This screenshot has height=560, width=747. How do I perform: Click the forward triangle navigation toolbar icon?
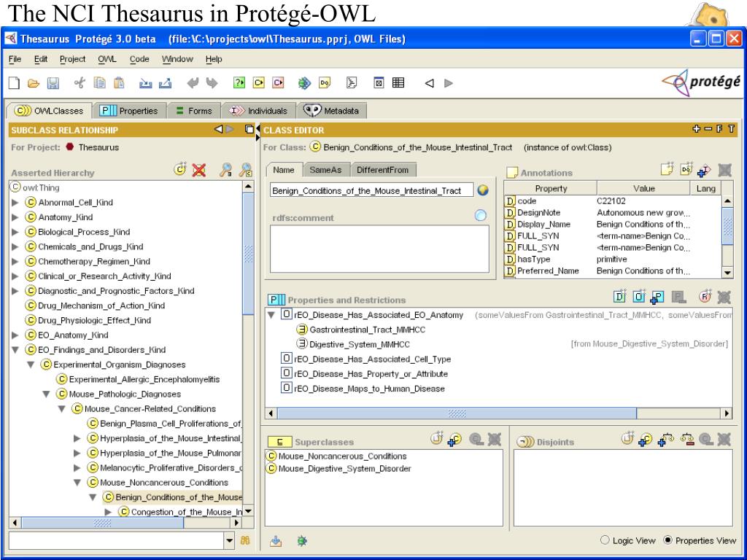pos(449,83)
